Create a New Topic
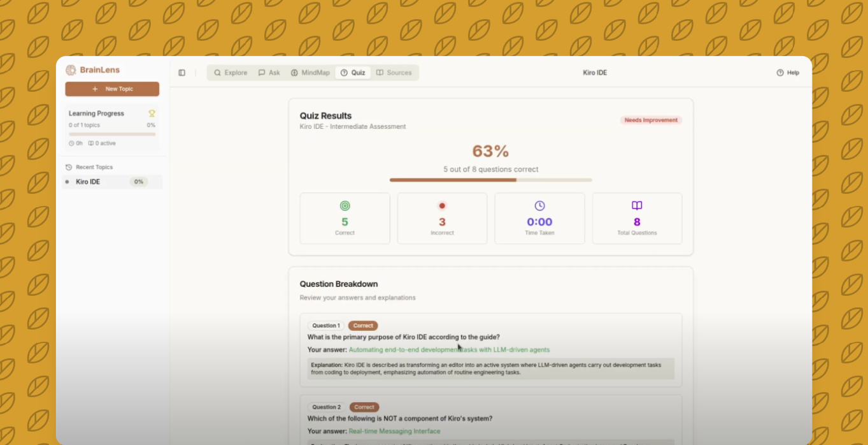Viewport: 868px width, 445px height. [x=112, y=89]
